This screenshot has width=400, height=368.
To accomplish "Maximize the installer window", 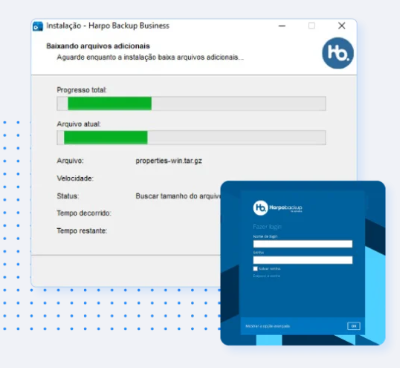I will tap(311, 26).
